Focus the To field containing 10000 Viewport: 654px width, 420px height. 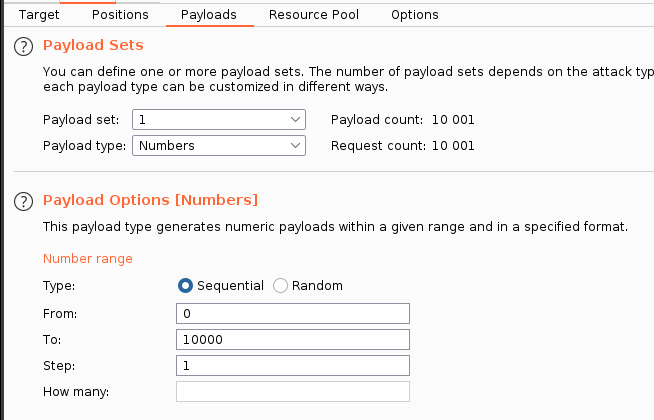click(292, 339)
